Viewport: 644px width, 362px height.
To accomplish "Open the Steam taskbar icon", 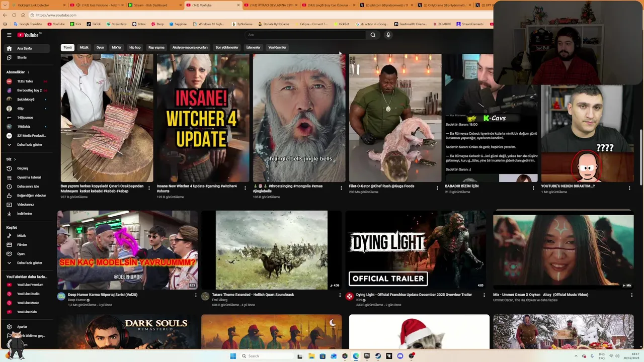I will pyautogui.click(x=378, y=356).
